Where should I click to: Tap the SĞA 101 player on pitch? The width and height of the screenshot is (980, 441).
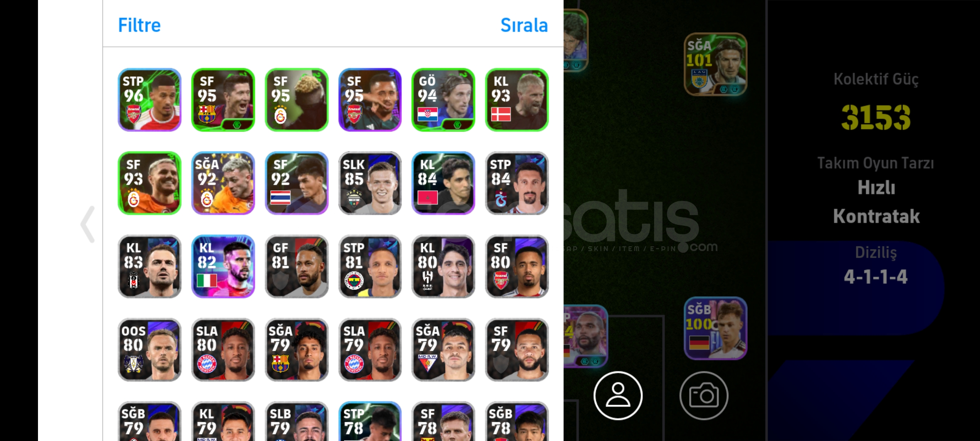715,64
